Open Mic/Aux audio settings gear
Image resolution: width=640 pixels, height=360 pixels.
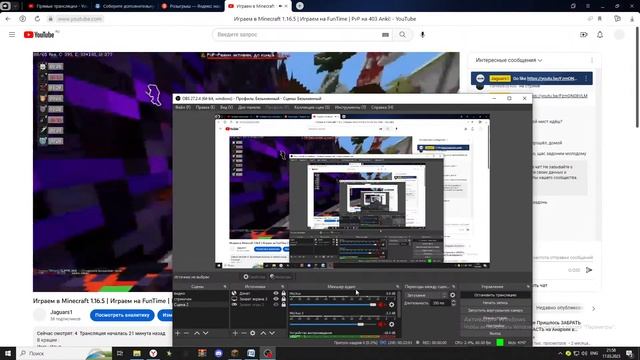391,304
